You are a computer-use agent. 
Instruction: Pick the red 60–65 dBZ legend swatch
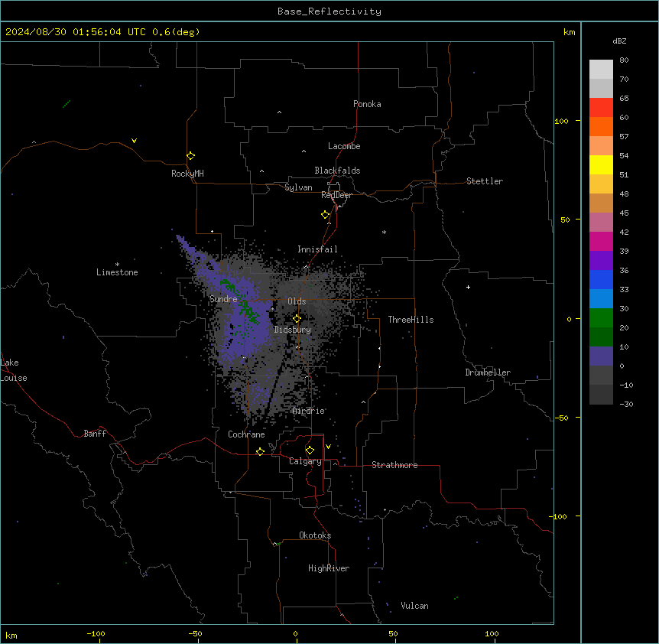pos(601,108)
